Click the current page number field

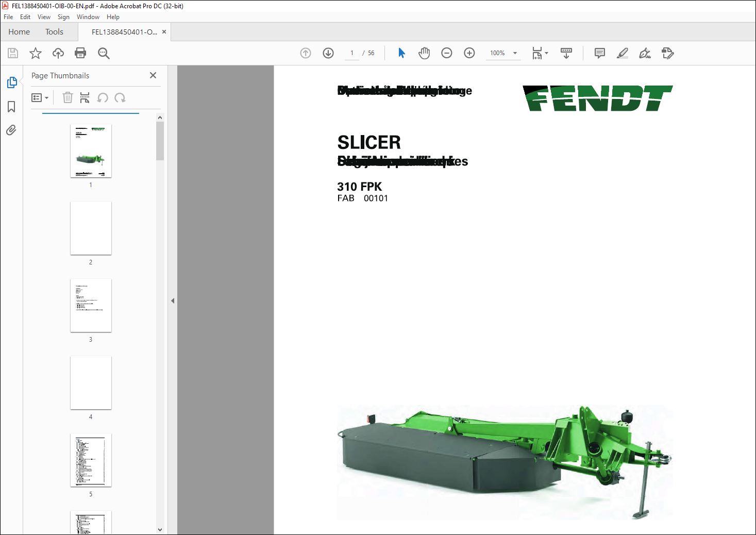[x=352, y=53]
